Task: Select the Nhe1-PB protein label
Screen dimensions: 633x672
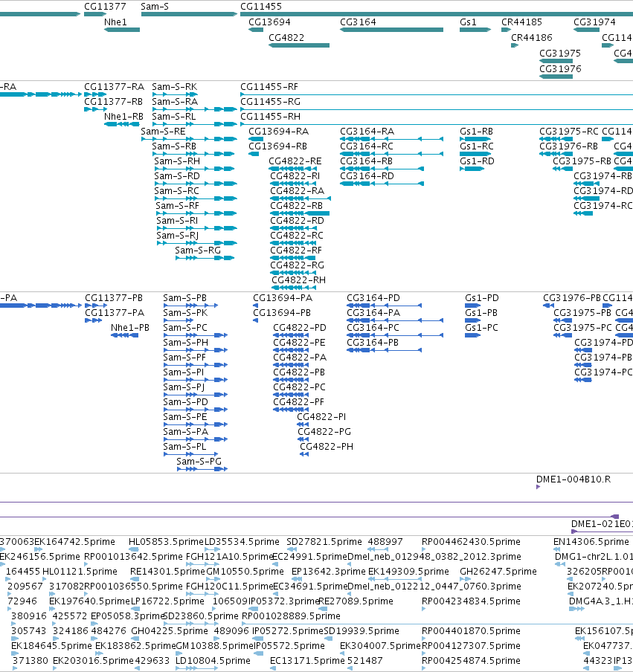Action: click(130, 328)
